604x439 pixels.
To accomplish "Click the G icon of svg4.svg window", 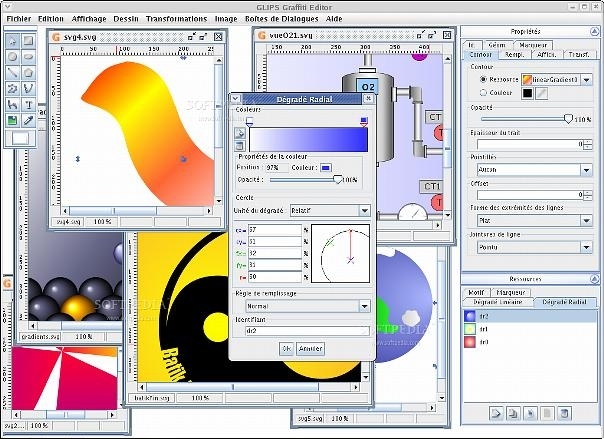I will point(56,37).
